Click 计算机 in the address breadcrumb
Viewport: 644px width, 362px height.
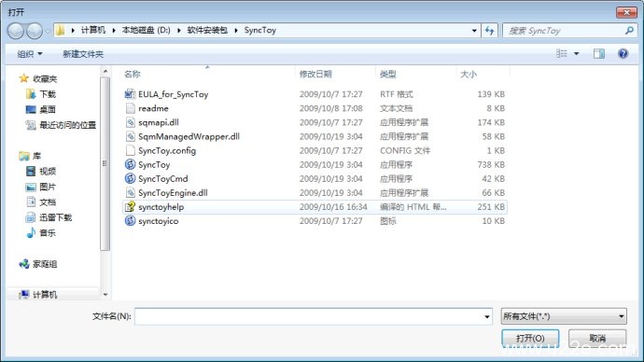(x=92, y=30)
